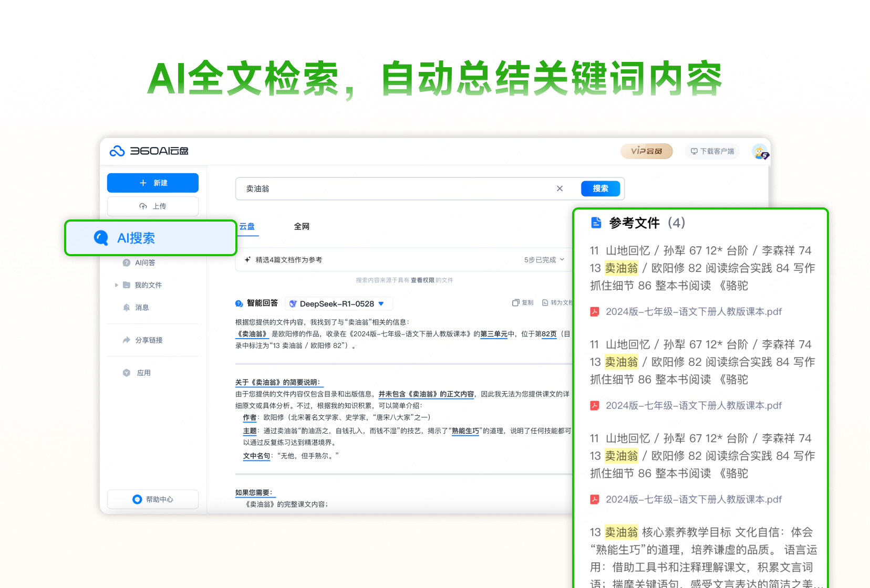Open the 我的文件 folder icon
This screenshot has width=870, height=588.
(x=127, y=285)
